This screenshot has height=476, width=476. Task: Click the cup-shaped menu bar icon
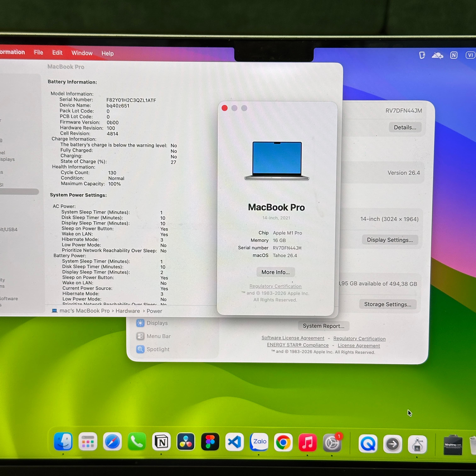click(422, 55)
